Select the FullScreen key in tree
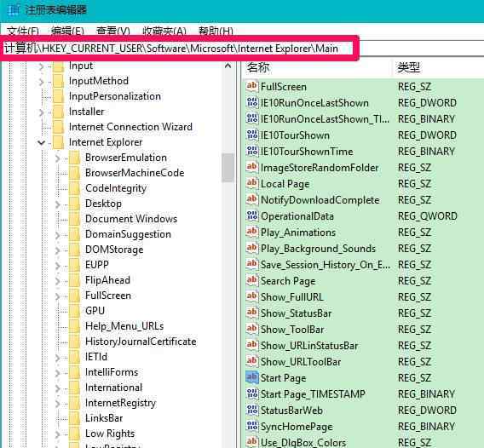The image size is (484, 448). [x=108, y=296]
